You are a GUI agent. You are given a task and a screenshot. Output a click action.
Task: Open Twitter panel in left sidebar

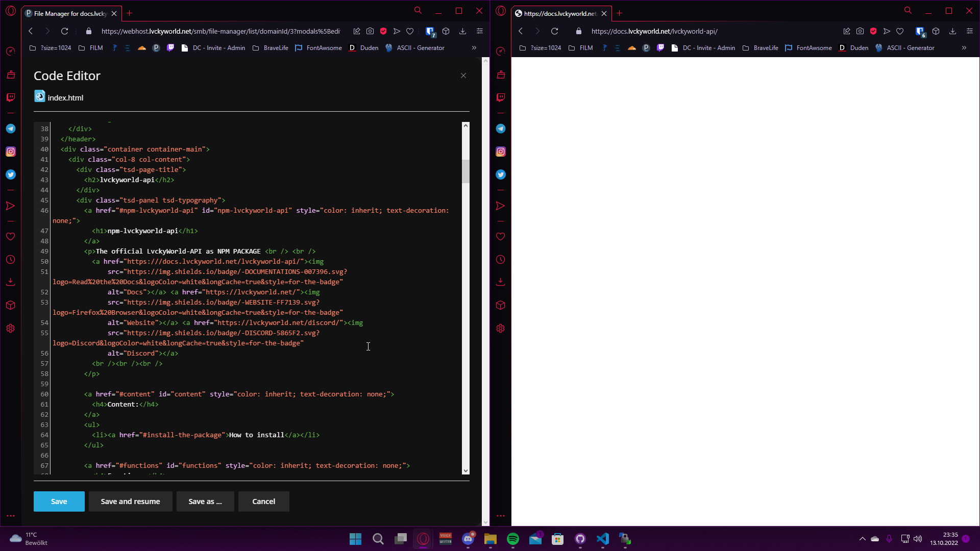tap(11, 174)
